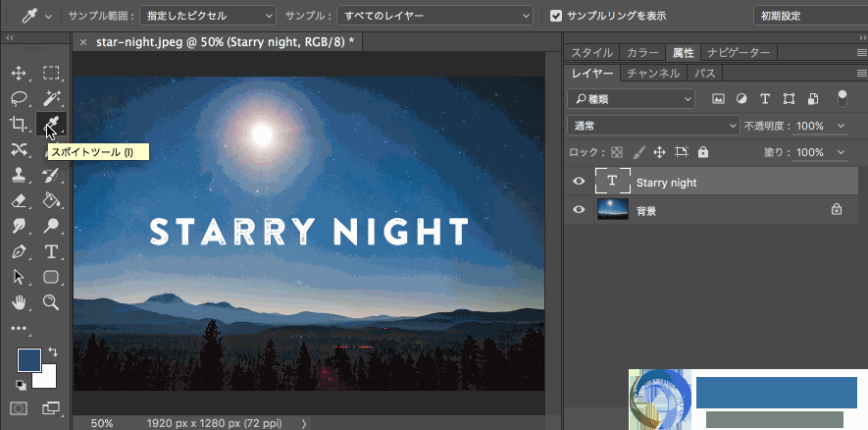This screenshot has height=430, width=868.
Task: Select the Magic Wand tool
Action: tap(51, 98)
